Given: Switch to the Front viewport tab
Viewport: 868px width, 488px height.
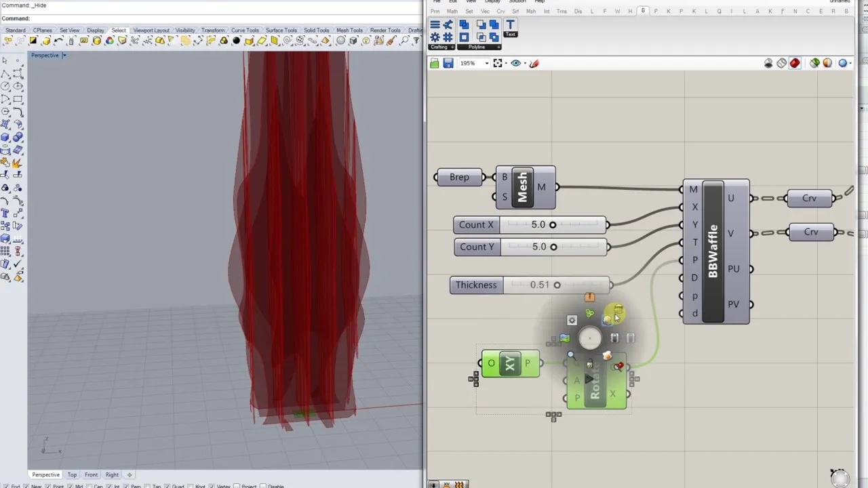Looking at the screenshot, I should click(91, 474).
